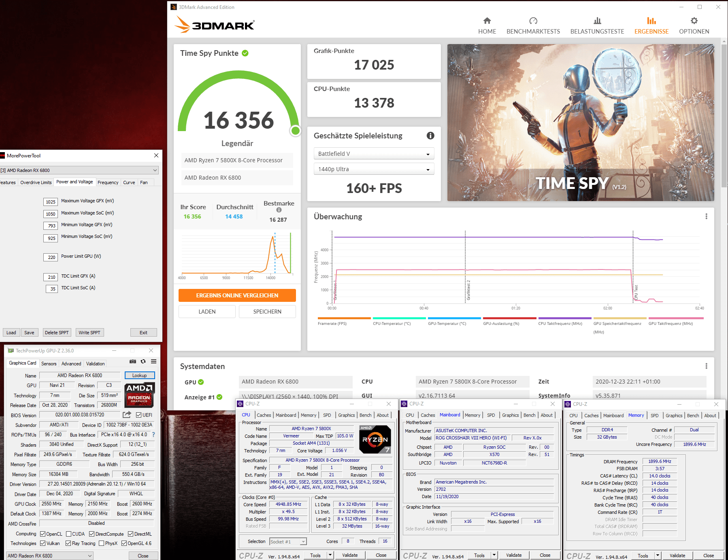Click GPU-Auslastung red legend bar
728x560 pixels.
[x=509, y=318]
